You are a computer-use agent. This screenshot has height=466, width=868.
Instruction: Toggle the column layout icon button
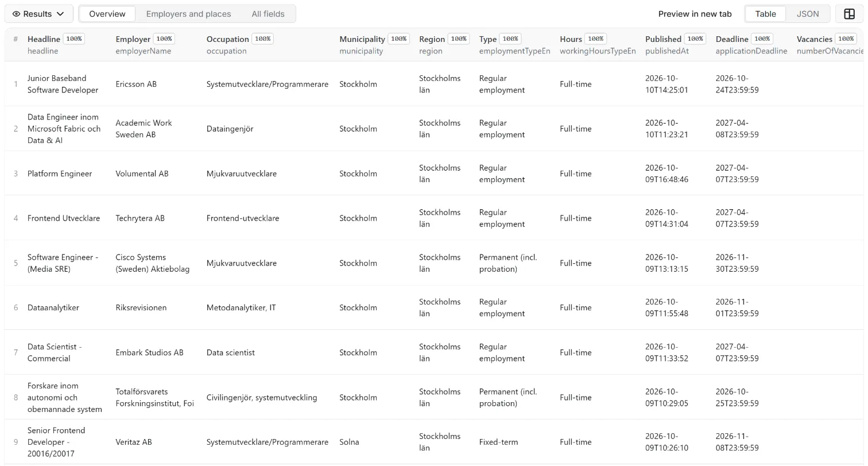(850, 14)
